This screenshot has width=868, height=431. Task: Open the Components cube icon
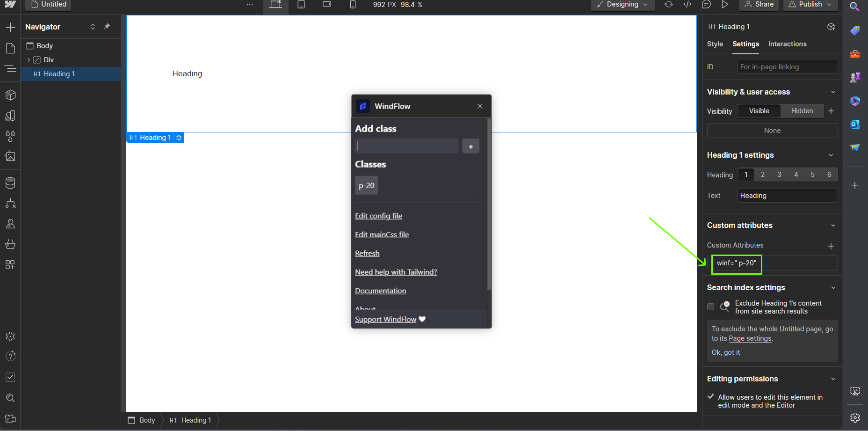coord(10,95)
